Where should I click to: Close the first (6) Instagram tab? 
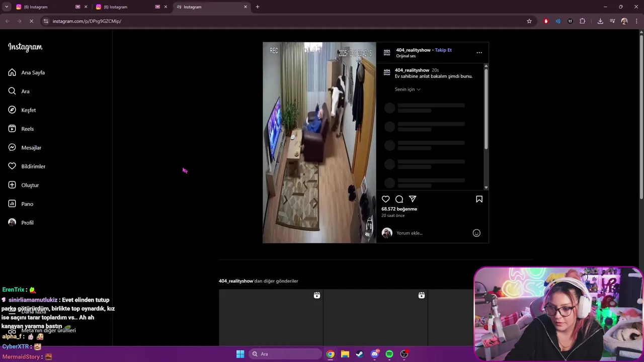(86, 7)
